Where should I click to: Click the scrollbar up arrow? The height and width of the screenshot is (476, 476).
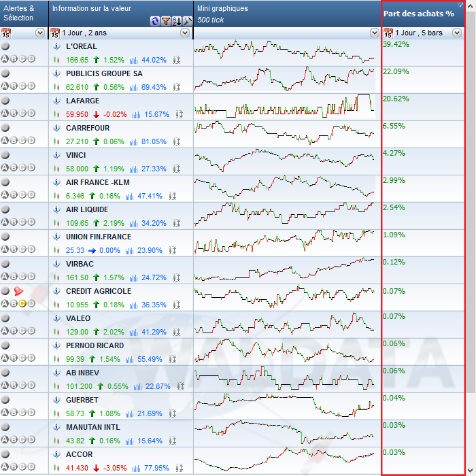(471, 6)
